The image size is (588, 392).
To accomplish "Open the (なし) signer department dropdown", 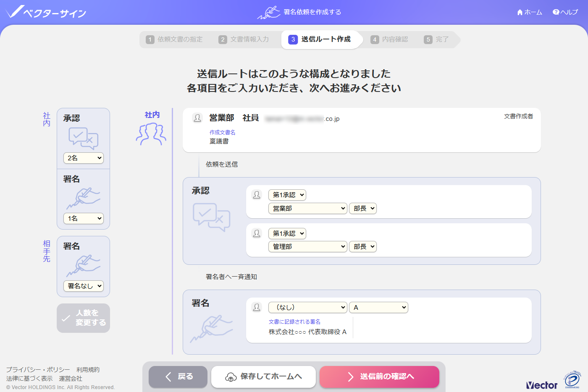I will click(308, 307).
